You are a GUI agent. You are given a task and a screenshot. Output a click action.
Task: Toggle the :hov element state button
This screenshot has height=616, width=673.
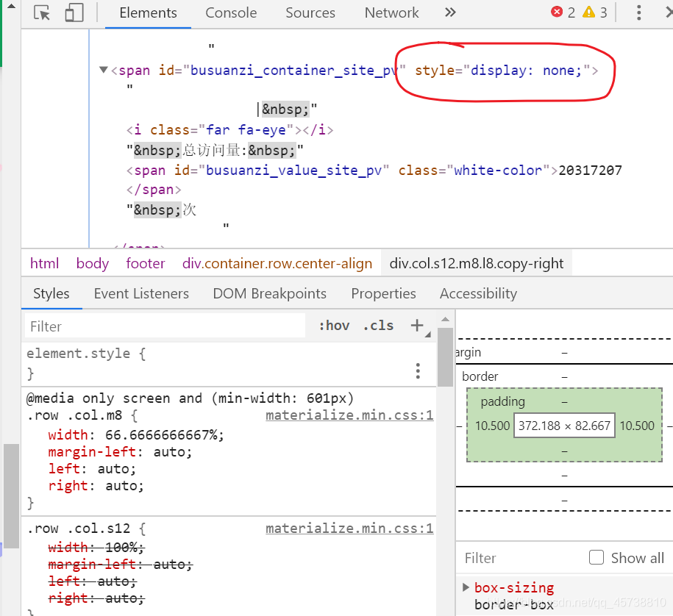click(x=334, y=326)
